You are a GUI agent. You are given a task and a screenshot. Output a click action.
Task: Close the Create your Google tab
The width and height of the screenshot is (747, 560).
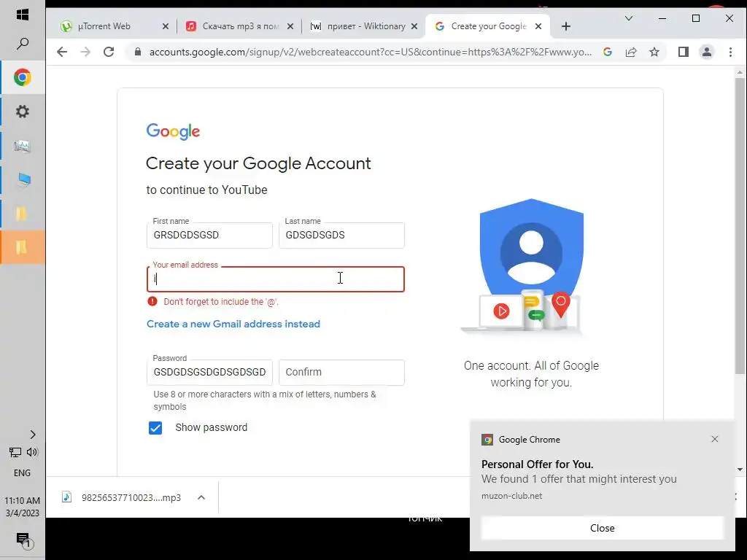click(538, 26)
